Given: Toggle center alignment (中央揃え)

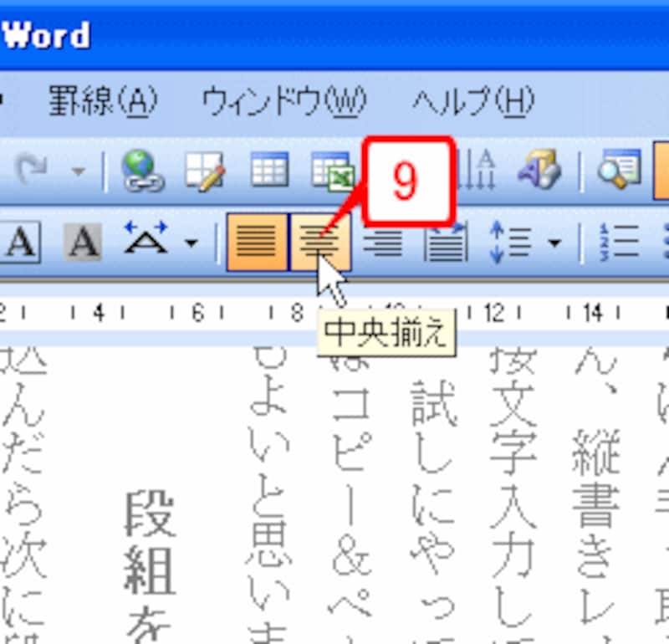Looking at the screenshot, I should [319, 243].
